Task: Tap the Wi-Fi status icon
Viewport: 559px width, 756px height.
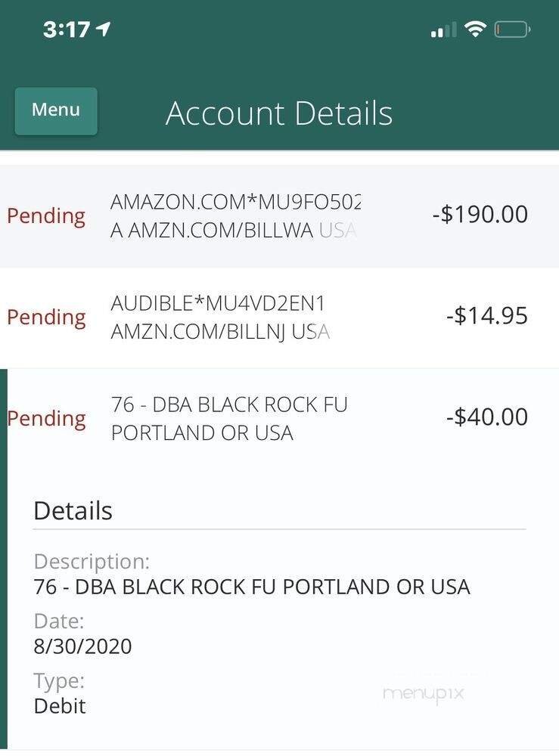Action: [x=475, y=29]
